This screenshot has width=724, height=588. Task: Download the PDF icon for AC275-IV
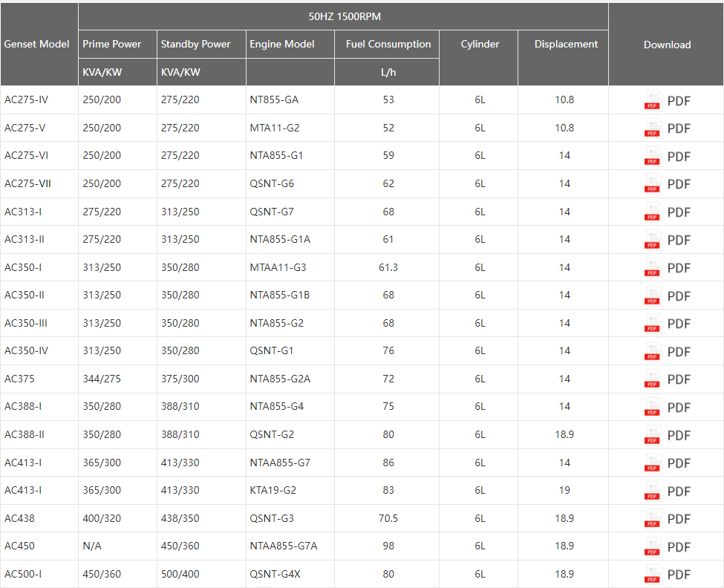[x=653, y=101]
